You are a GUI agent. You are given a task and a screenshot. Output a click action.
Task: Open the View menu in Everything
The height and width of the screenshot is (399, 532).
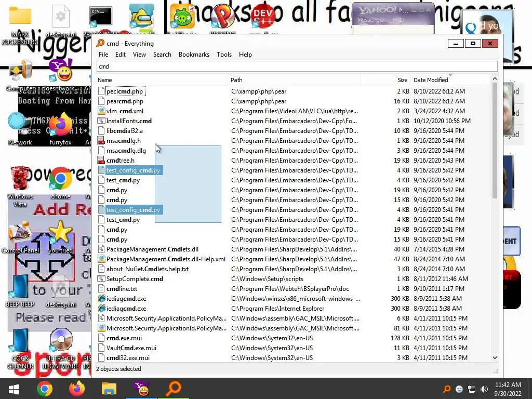click(139, 54)
